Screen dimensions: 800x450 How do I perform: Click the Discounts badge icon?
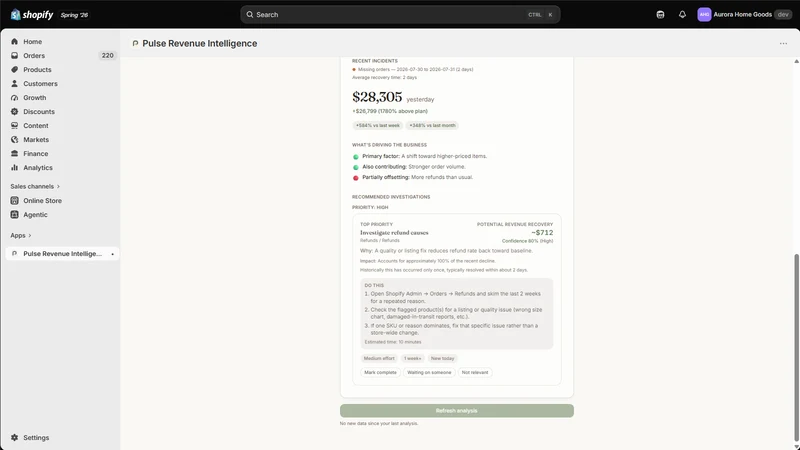(x=14, y=111)
